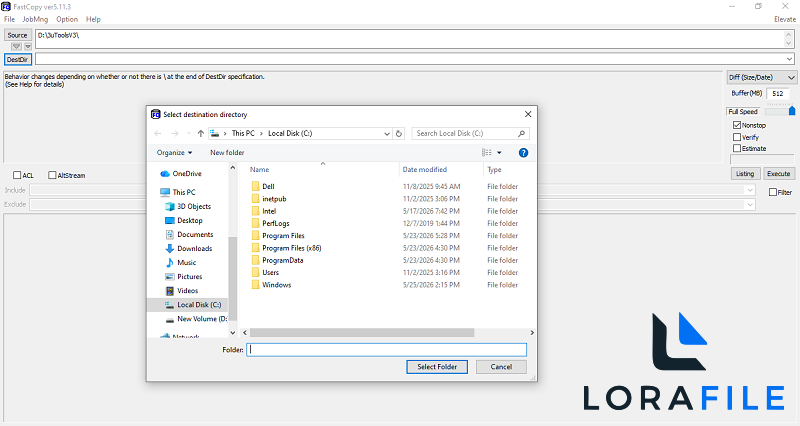800x426 pixels.
Task: Open the Help menu
Action: pos(93,19)
